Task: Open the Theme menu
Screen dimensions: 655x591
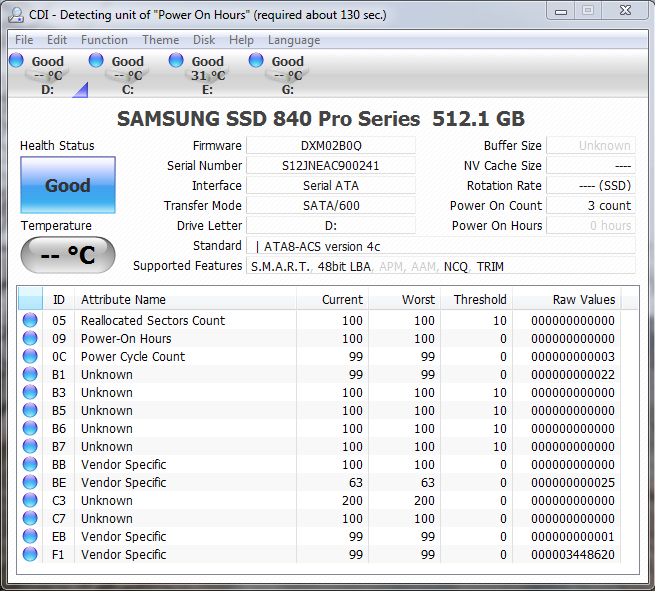Action: pos(160,40)
